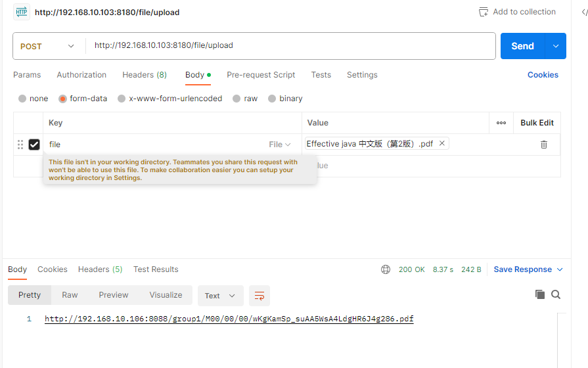Open the Test Results tab
Screen dimensions: 588x368
click(x=156, y=269)
